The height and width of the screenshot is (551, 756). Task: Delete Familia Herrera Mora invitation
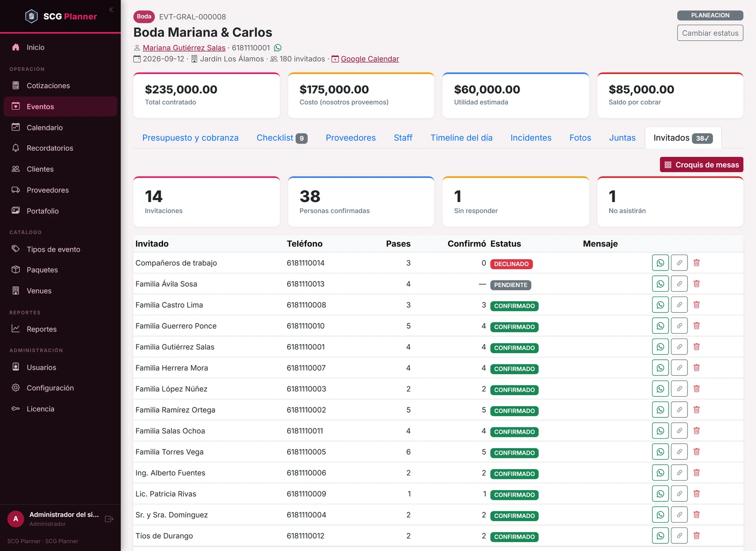pyautogui.click(x=696, y=368)
